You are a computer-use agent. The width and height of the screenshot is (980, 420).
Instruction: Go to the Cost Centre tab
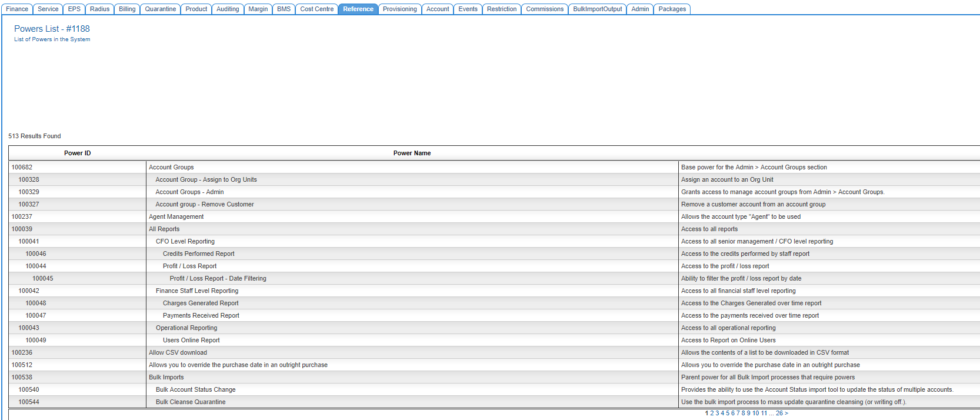(x=316, y=9)
